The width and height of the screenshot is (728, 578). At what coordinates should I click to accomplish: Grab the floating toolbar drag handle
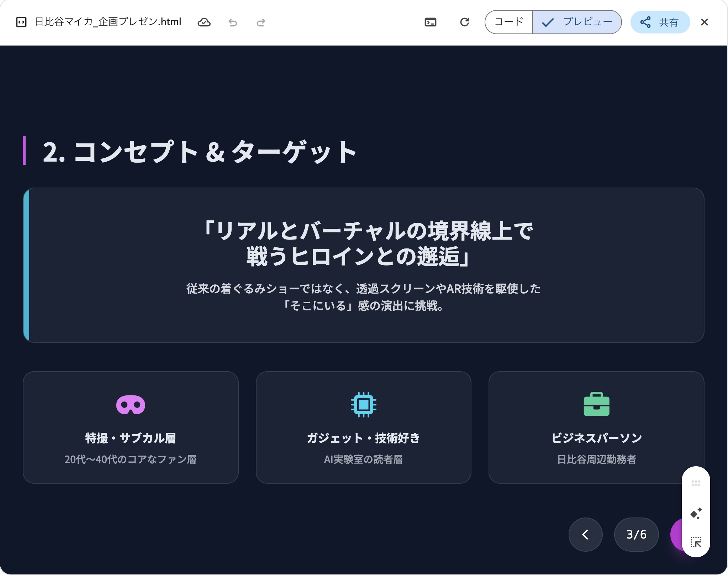coord(696,483)
